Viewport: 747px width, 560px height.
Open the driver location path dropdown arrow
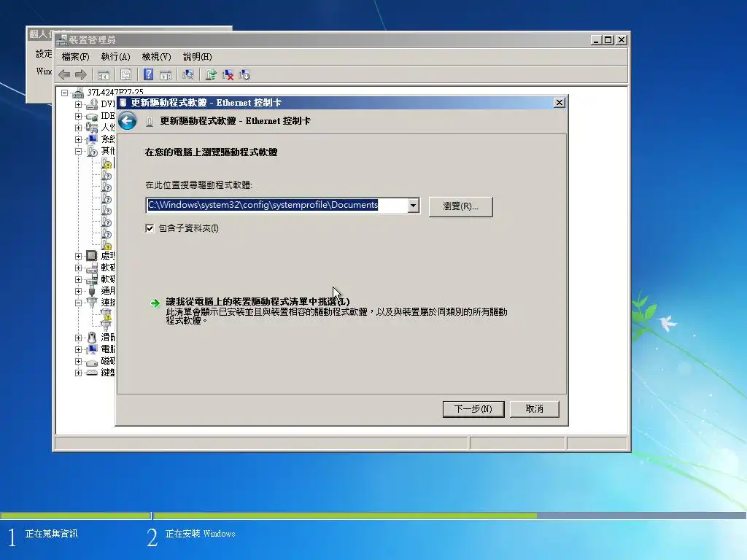point(414,206)
